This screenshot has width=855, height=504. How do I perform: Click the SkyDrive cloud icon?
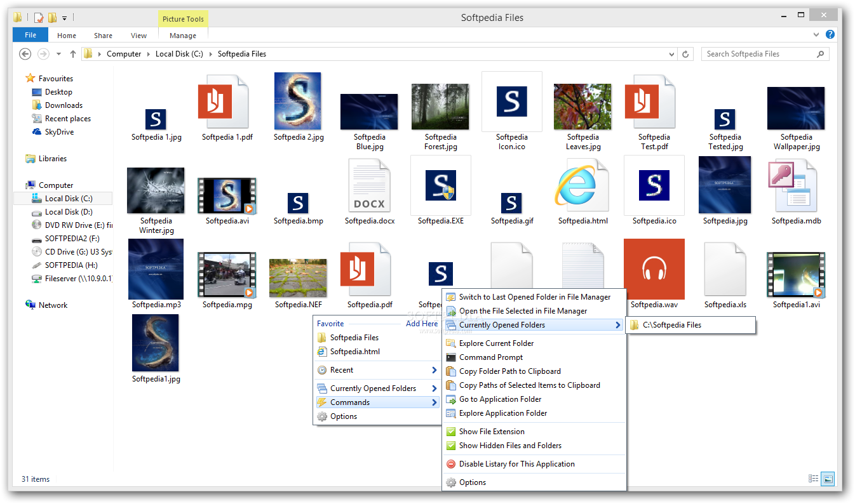click(x=37, y=132)
